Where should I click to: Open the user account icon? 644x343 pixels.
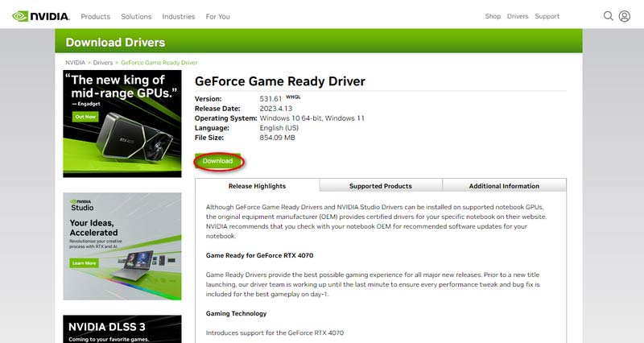coord(625,16)
